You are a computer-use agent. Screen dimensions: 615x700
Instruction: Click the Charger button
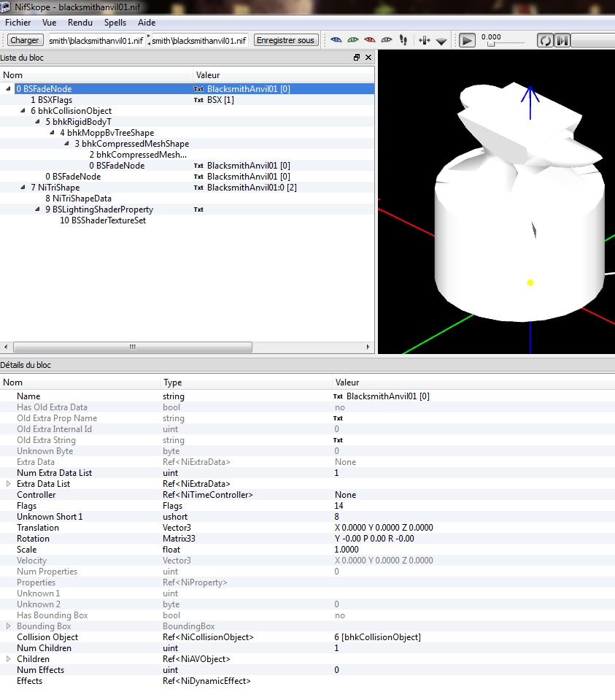(x=25, y=40)
